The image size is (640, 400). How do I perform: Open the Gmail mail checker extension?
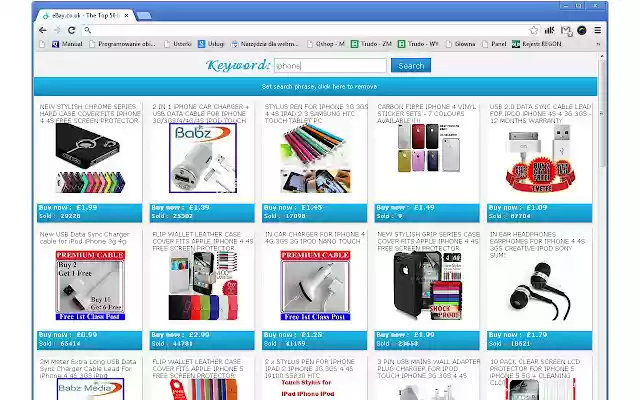566,31
